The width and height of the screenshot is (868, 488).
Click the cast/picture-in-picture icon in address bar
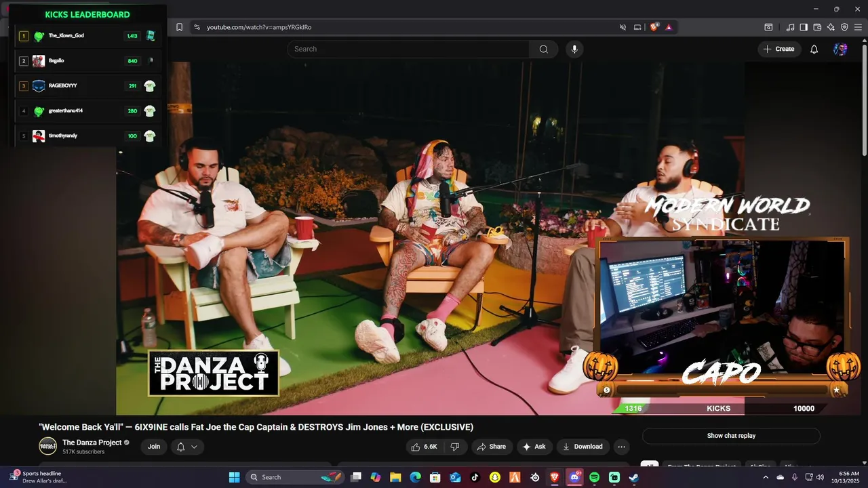pos(637,27)
